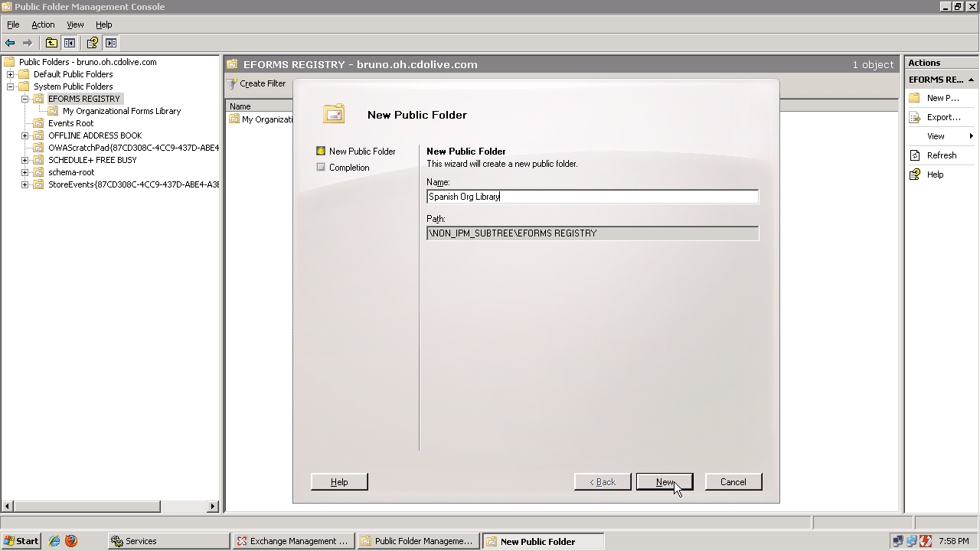The image size is (980, 551).
Task: Click the 7:58 PM clock
Action: tap(953, 541)
